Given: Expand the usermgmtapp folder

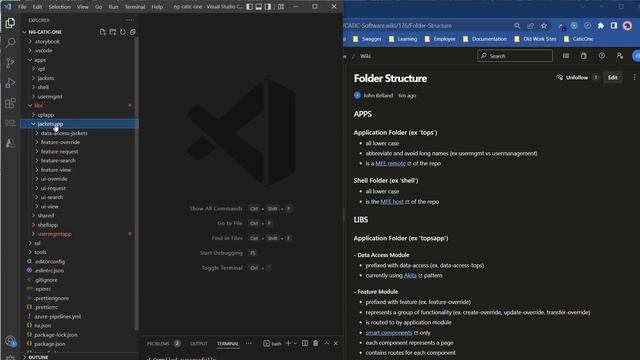Looking at the screenshot, I should (x=80, y=234).
